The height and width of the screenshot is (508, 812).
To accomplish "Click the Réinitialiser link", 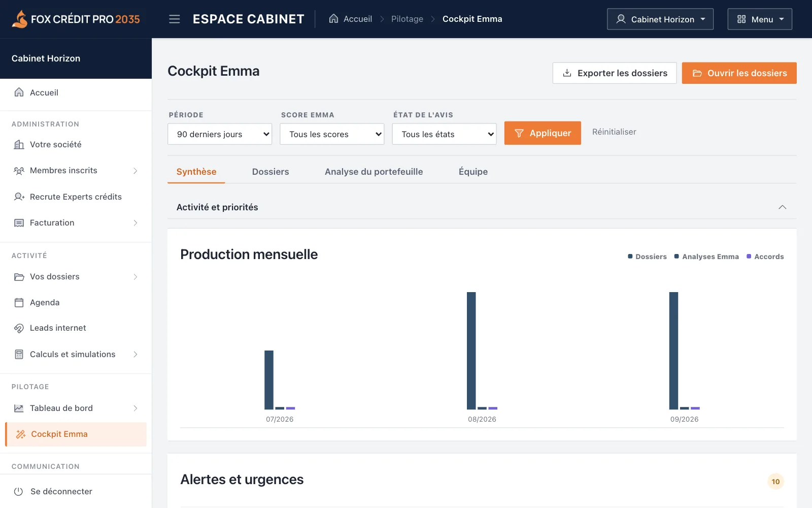I will click(614, 132).
